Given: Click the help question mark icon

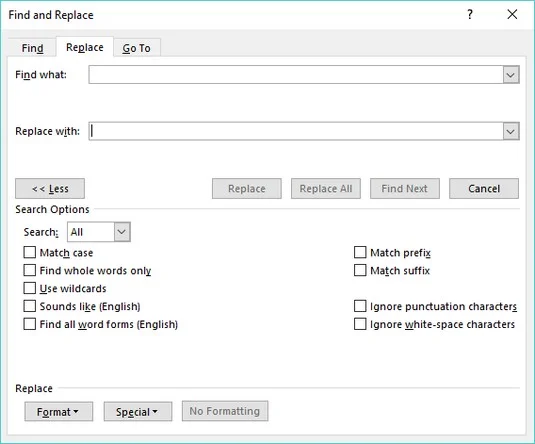Looking at the screenshot, I should point(470,14).
